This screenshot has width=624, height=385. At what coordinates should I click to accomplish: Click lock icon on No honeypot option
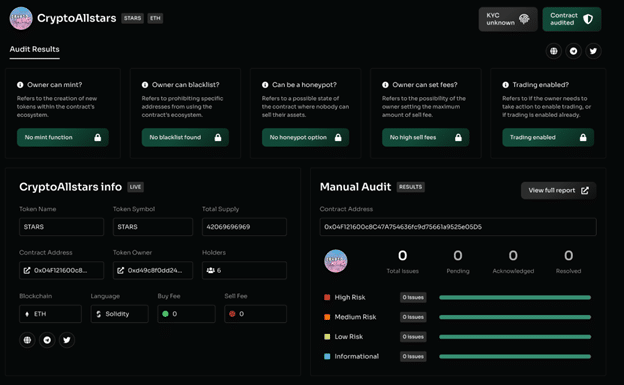338,137
